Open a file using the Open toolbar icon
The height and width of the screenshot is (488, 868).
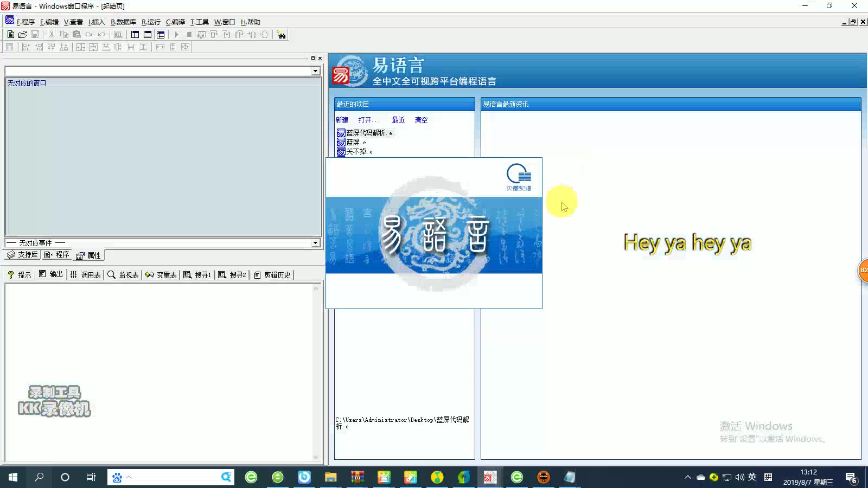23,34
